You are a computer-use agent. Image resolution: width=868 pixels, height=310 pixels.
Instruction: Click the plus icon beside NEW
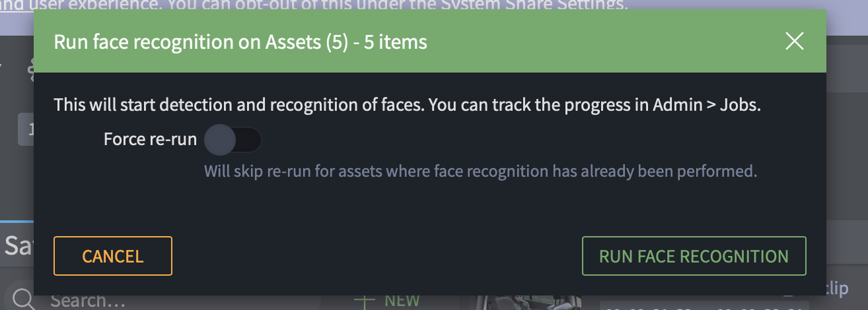point(364,301)
